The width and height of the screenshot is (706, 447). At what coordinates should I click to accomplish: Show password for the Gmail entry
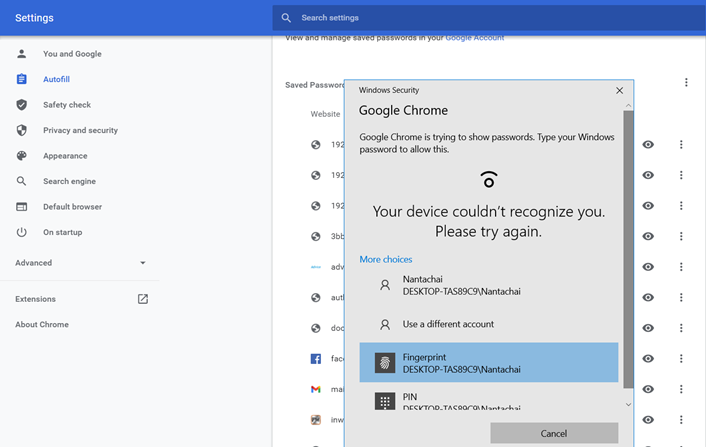tap(648, 389)
